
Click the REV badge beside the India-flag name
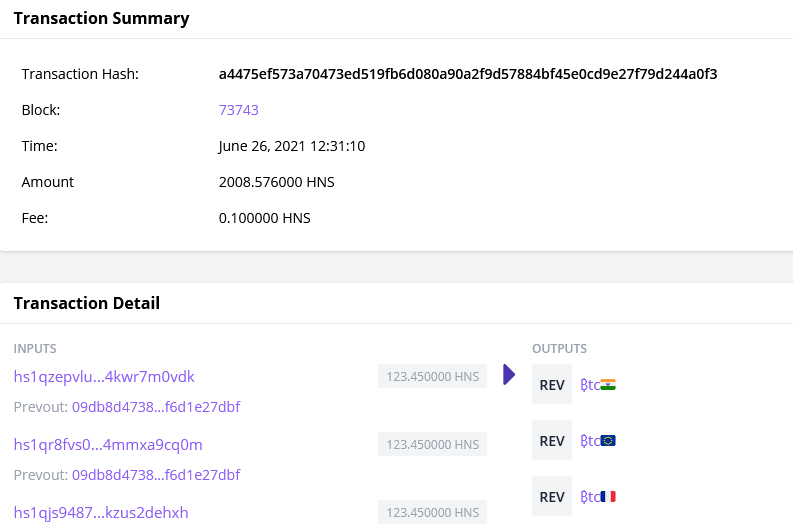552,385
